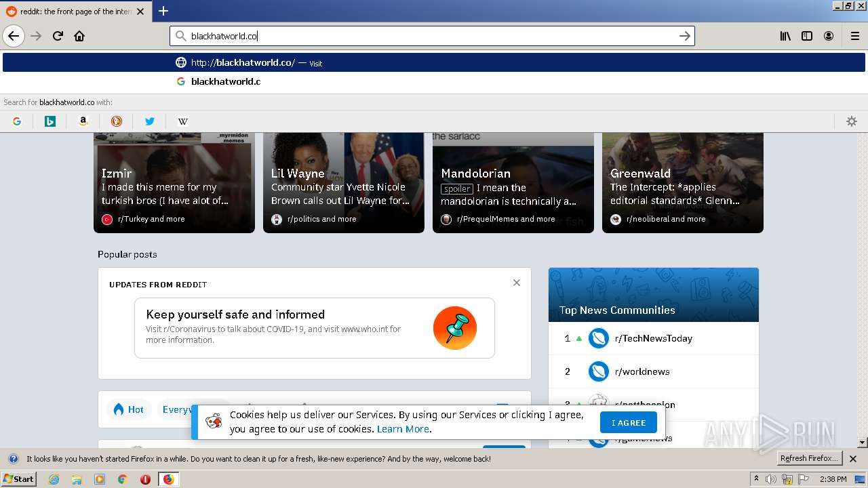The height and width of the screenshot is (488, 868).
Task: Search with Bing one-off engine icon
Action: coord(50,121)
